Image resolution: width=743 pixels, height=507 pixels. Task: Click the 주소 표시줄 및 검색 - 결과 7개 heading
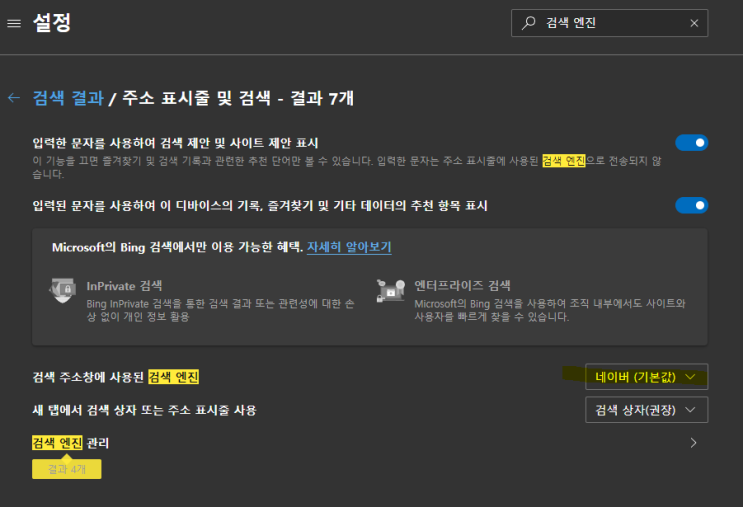238,98
